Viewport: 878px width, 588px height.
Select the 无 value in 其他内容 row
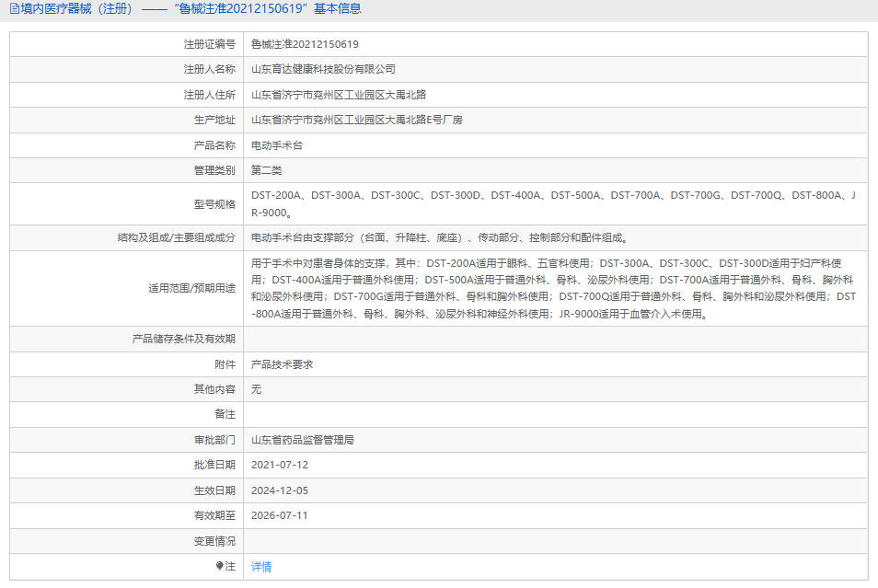pos(256,389)
